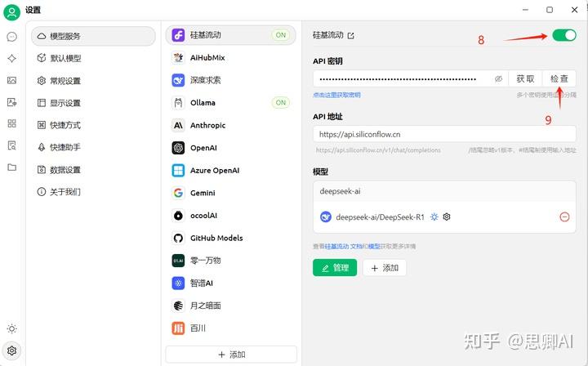Open the 模型 link in footer text

click(374, 247)
